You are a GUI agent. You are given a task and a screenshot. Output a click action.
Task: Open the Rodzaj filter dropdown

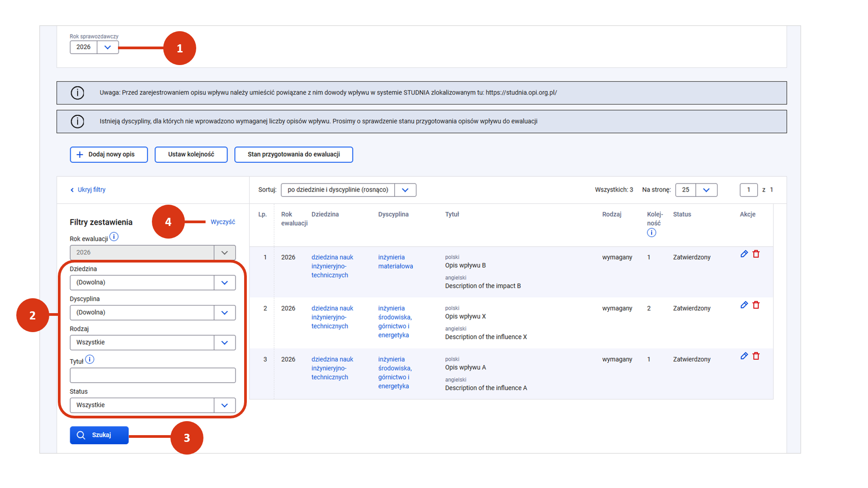click(x=224, y=343)
